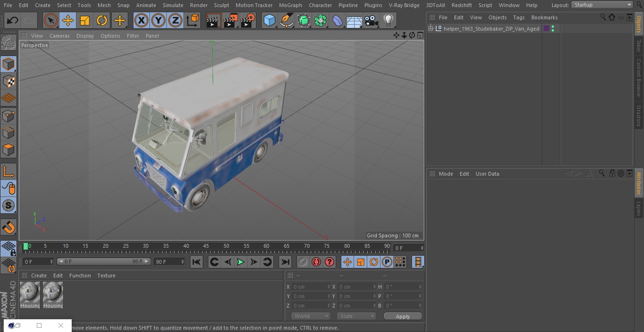This screenshot has width=644, height=332.
Task: Open Attributes Mode menu
Action: pyautogui.click(x=446, y=174)
